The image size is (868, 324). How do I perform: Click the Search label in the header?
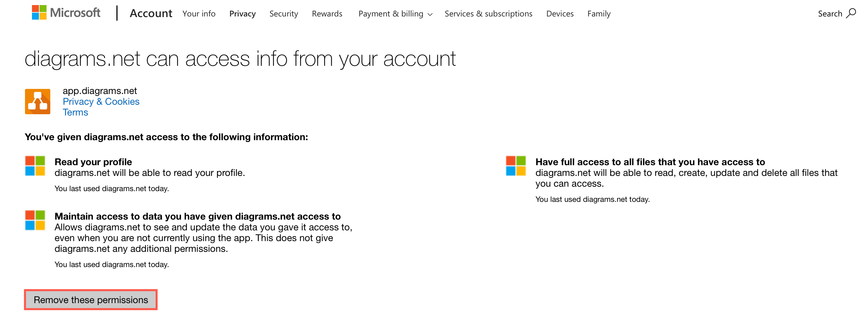(x=831, y=13)
